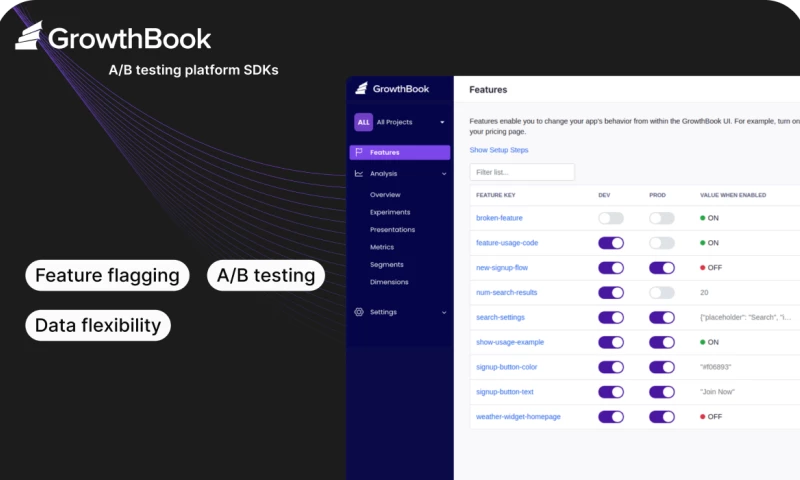Open the weather-widget-homepage link

tap(518, 417)
